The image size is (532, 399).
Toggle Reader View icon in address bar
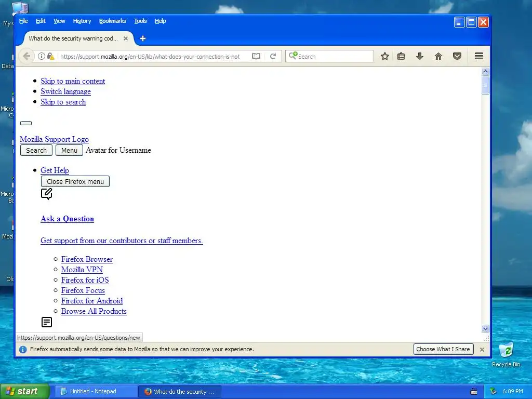(x=256, y=56)
